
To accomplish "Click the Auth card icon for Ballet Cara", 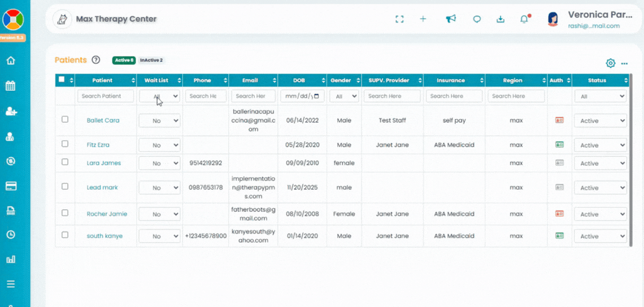I will pyautogui.click(x=559, y=120).
